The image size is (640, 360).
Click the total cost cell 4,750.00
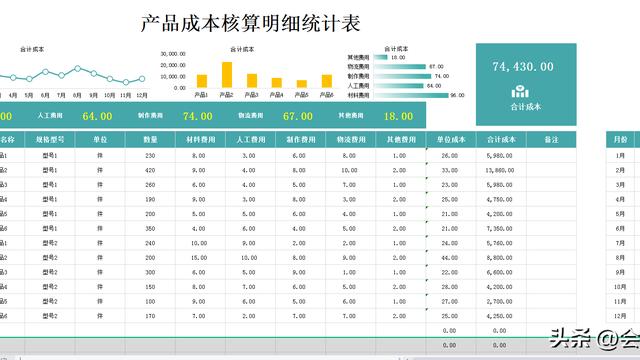500,199
